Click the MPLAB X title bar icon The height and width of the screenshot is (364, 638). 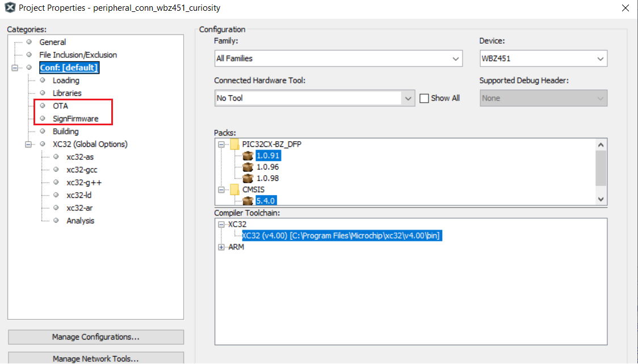click(x=10, y=9)
